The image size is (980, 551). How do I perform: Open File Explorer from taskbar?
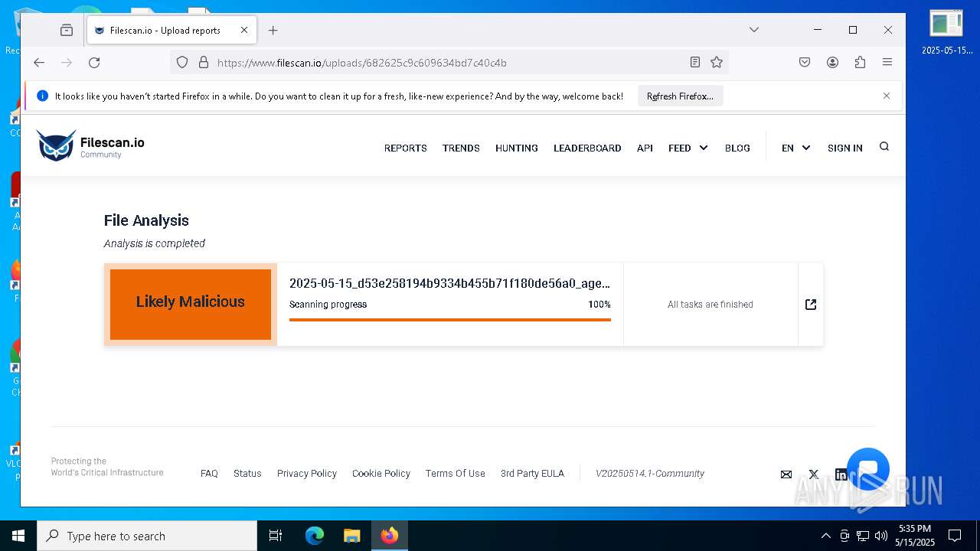[351, 536]
